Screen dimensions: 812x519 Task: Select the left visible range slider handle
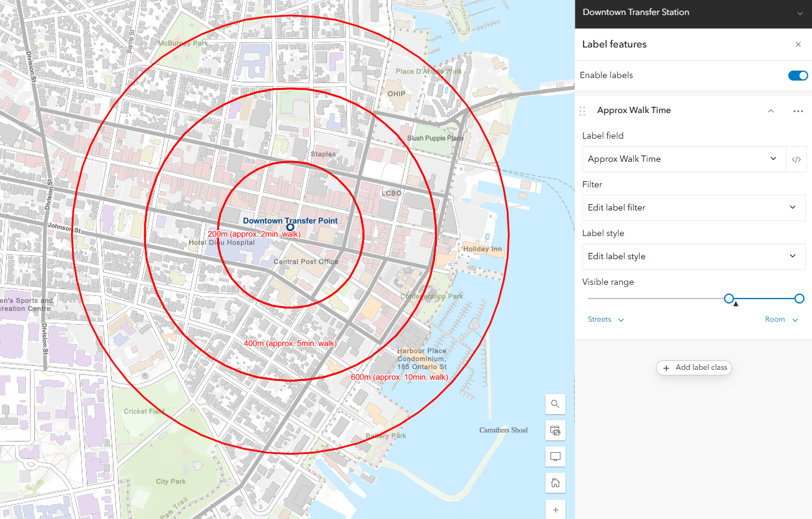pyautogui.click(x=728, y=299)
